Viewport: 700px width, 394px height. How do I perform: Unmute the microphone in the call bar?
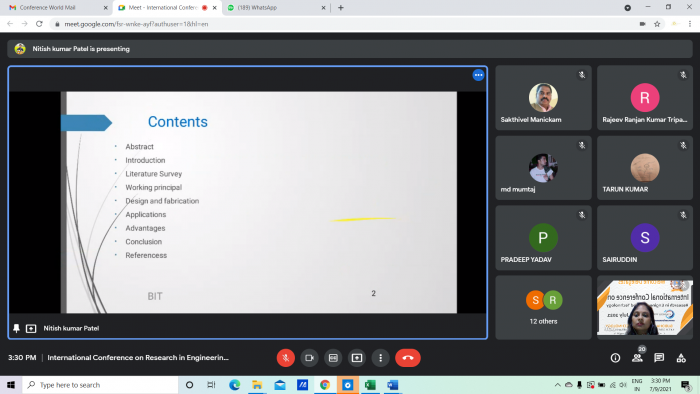(286, 358)
